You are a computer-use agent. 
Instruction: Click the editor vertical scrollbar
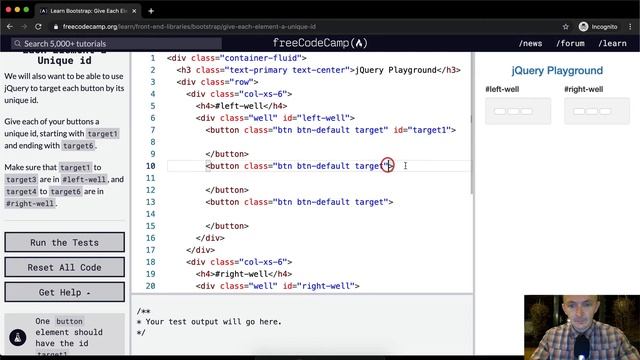click(x=472, y=122)
